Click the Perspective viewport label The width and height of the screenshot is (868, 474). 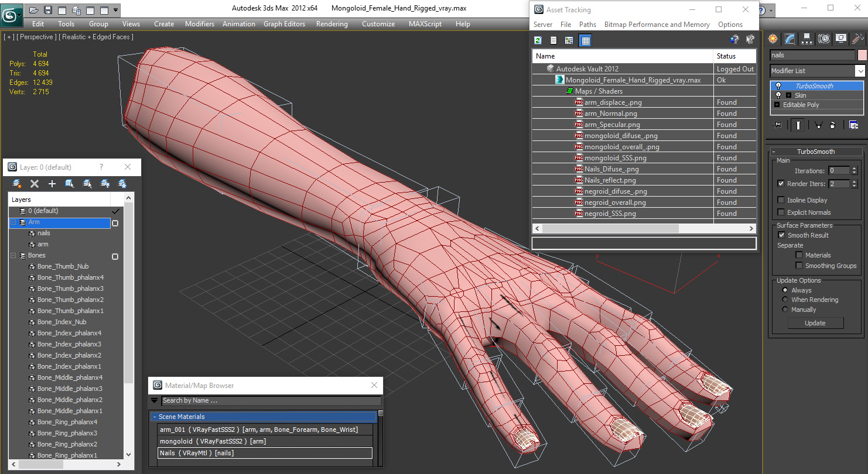(37, 37)
